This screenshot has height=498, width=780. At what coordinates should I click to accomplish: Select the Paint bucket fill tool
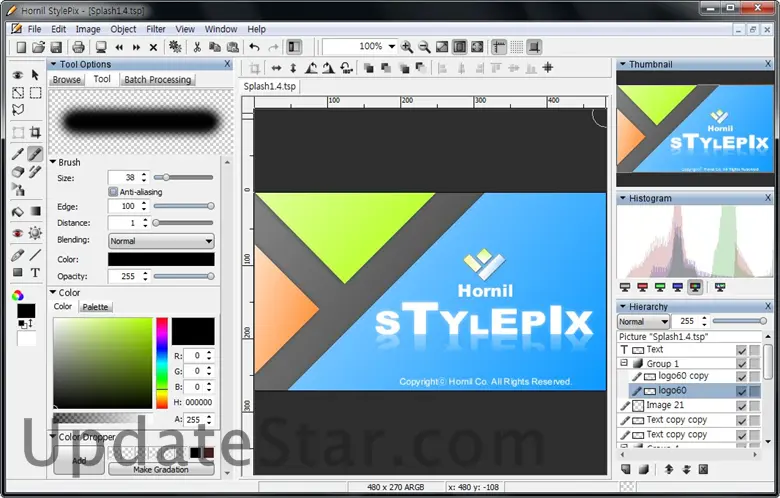(x=18, y=211)
